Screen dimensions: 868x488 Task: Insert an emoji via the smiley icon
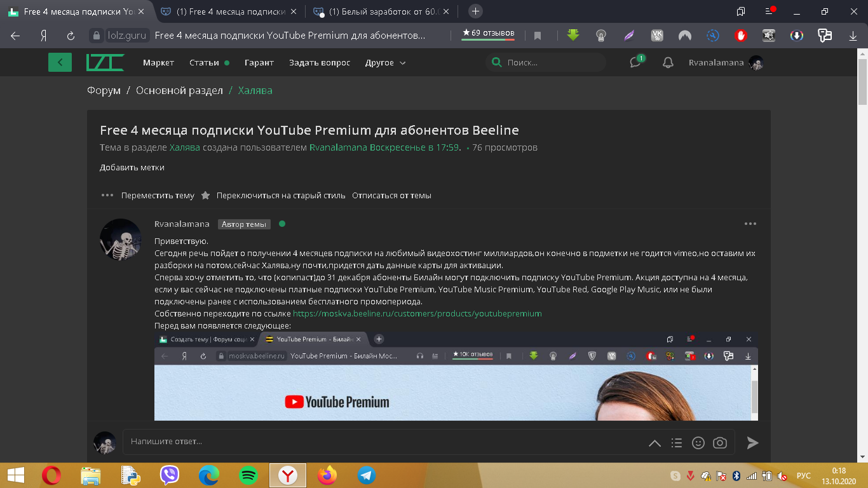coord(698,443)
